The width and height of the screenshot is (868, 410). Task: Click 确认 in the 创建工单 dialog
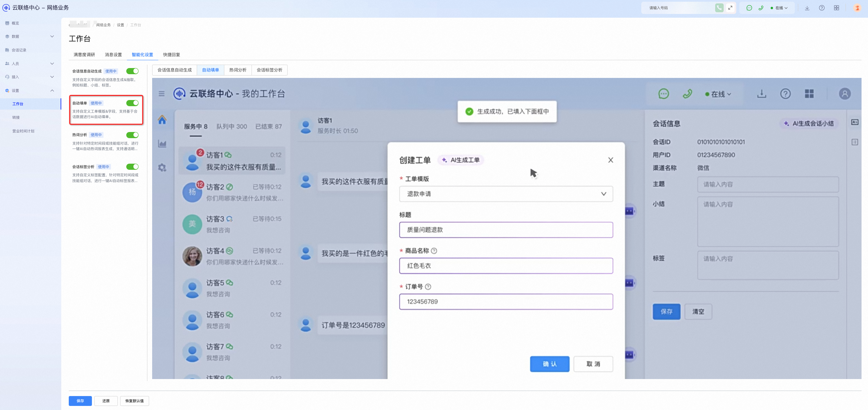coord(549,364)
